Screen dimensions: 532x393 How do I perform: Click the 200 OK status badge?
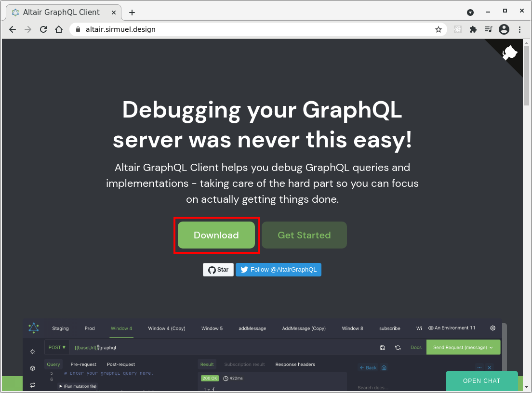[210, 378]
